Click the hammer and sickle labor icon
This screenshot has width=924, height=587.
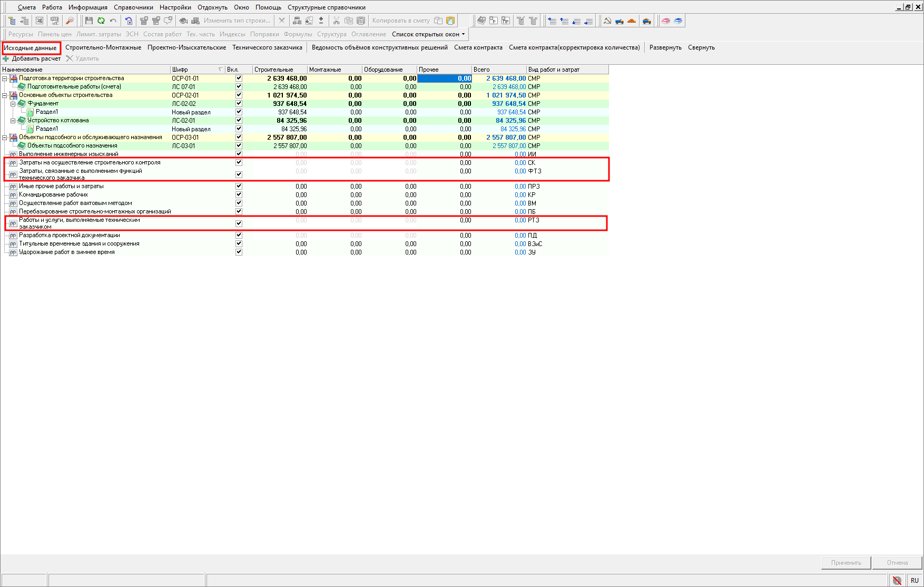pos(607,21)
